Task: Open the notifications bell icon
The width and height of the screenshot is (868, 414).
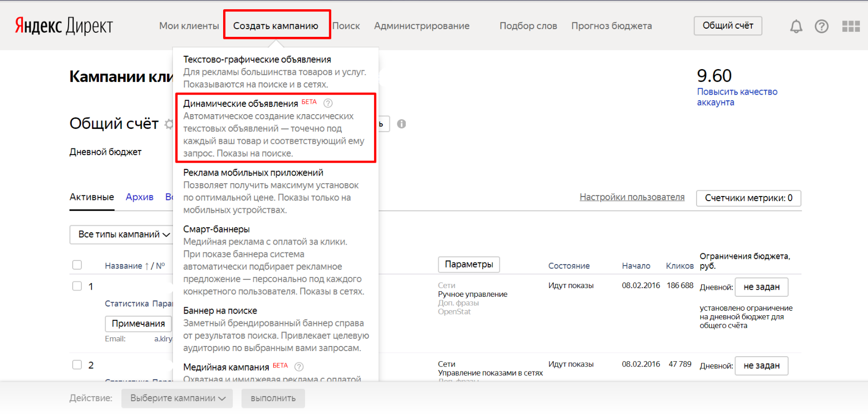Action: 796,26
